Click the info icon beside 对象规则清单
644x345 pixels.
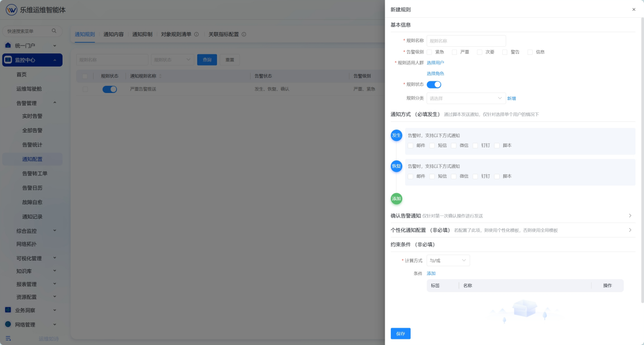coord(196,35)
